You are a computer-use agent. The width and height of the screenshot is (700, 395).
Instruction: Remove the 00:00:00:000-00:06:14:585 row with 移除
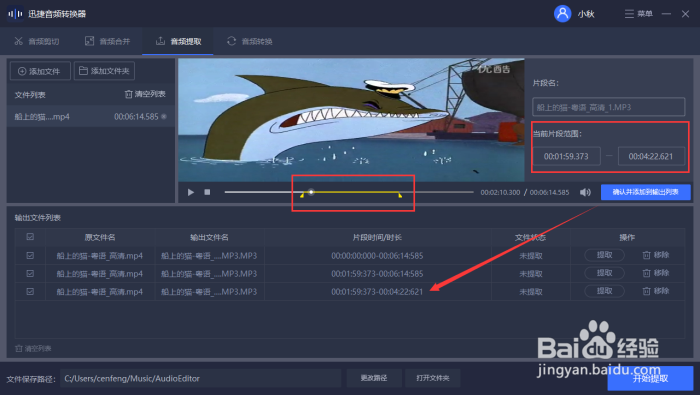click(x=656, y=255)
